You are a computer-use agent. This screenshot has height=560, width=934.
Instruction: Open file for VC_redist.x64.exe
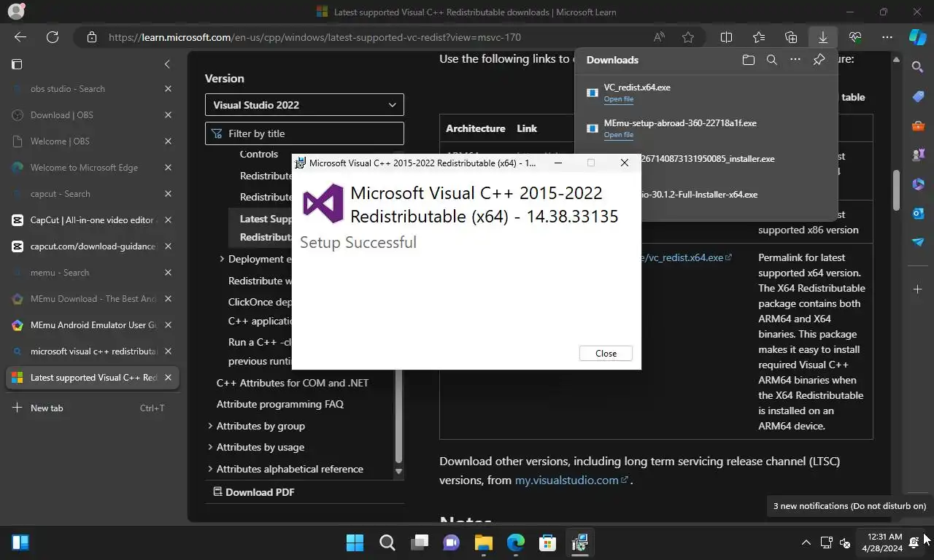coord(619,99)
